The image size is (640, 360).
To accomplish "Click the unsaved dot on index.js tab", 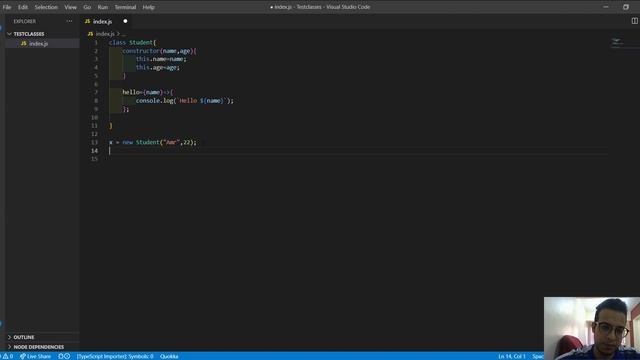I will [x=125, y=21].
